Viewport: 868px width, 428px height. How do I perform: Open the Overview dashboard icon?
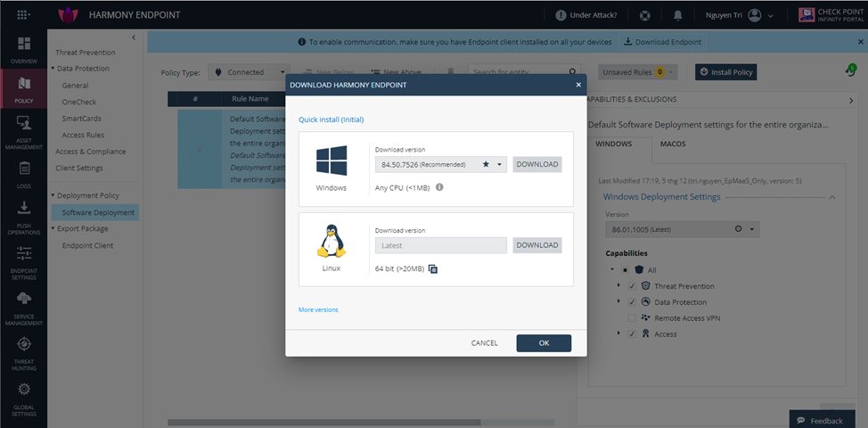click(x=24, y=43)
